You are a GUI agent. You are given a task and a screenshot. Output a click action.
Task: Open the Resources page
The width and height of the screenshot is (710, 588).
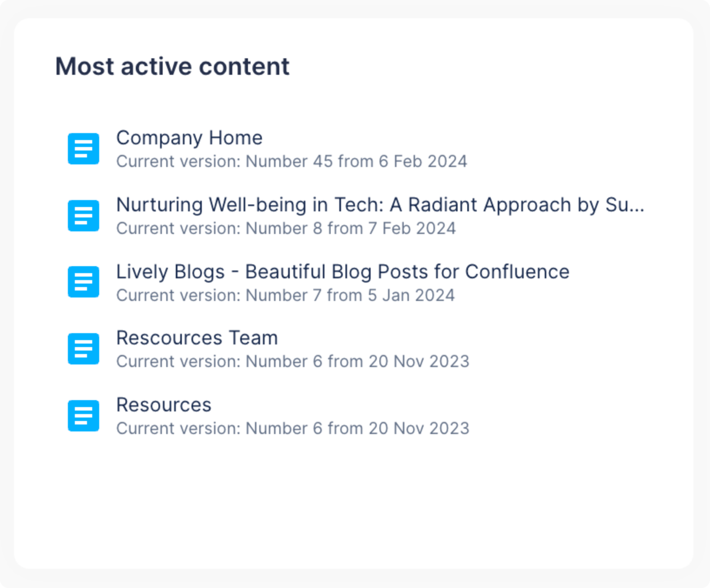[164, 404]
